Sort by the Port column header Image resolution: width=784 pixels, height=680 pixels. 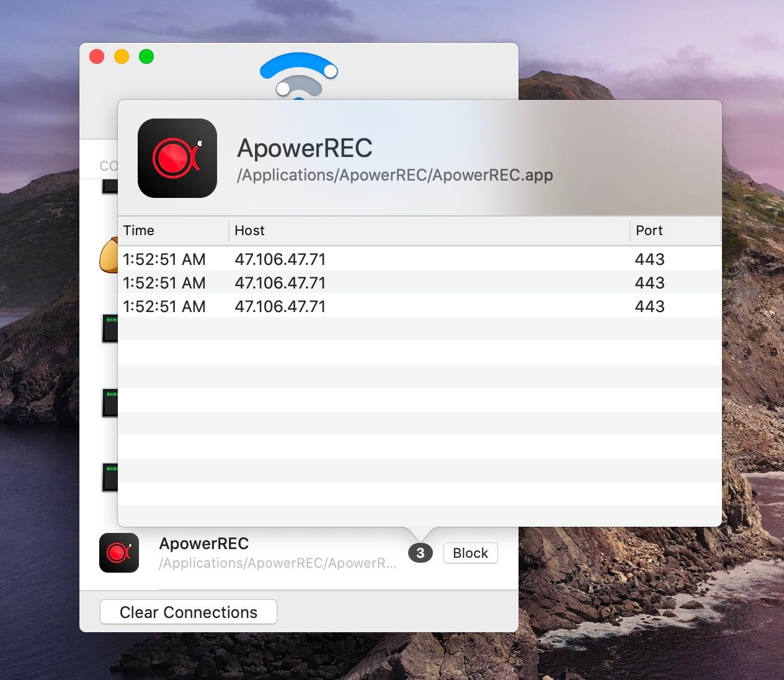(x=649, y=231)
